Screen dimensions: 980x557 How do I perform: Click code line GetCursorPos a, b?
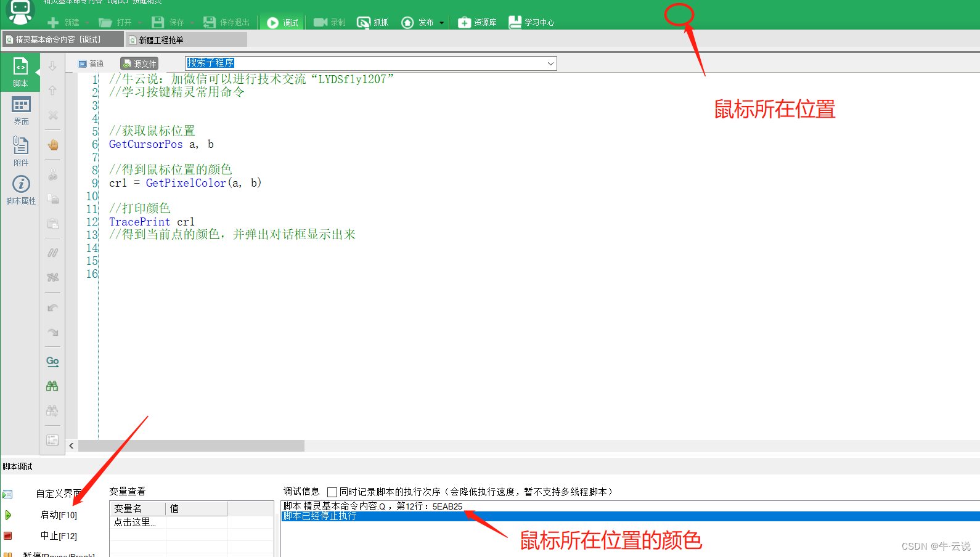tap(161, 144)
